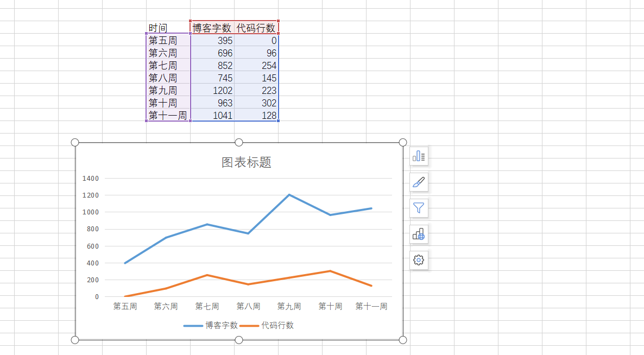This screenshot has width=644, height=355.
Task: Click the 第五周 category-axis label in chart
Action: pos(125,306)
